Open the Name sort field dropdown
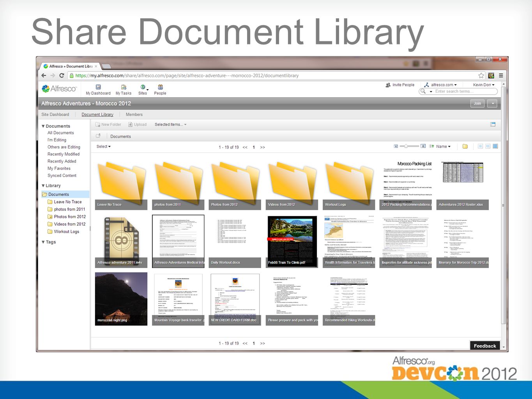 click(444, 147)
